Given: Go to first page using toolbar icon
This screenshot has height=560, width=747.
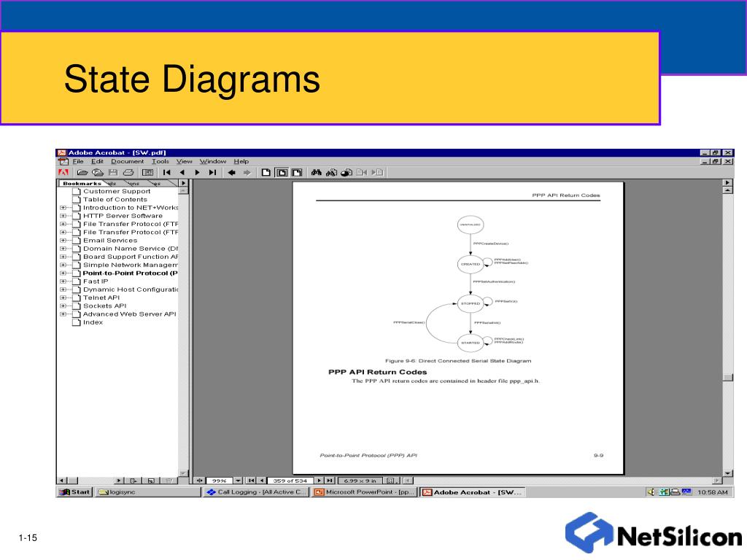Looking at the screenshot, I should click(x=166, y=172).
